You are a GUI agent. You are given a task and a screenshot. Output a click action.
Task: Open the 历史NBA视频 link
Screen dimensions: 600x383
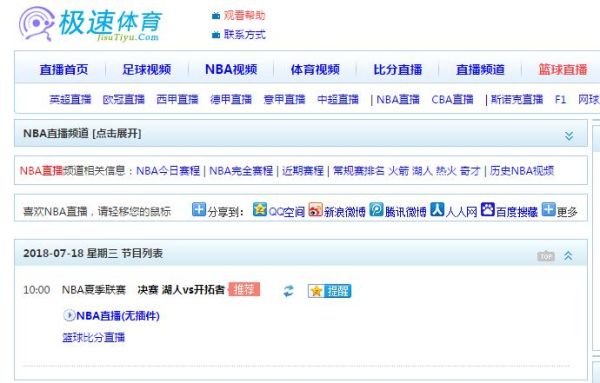point(522,171)
